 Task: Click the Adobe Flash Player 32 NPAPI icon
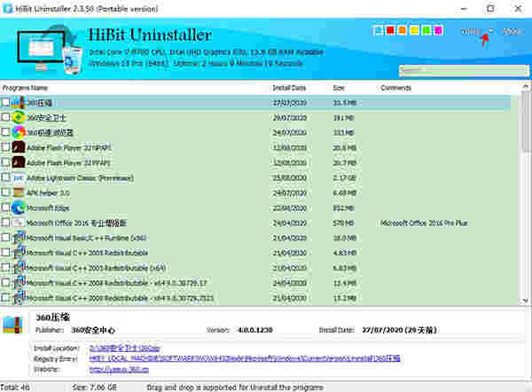click(x=19, y=147)
